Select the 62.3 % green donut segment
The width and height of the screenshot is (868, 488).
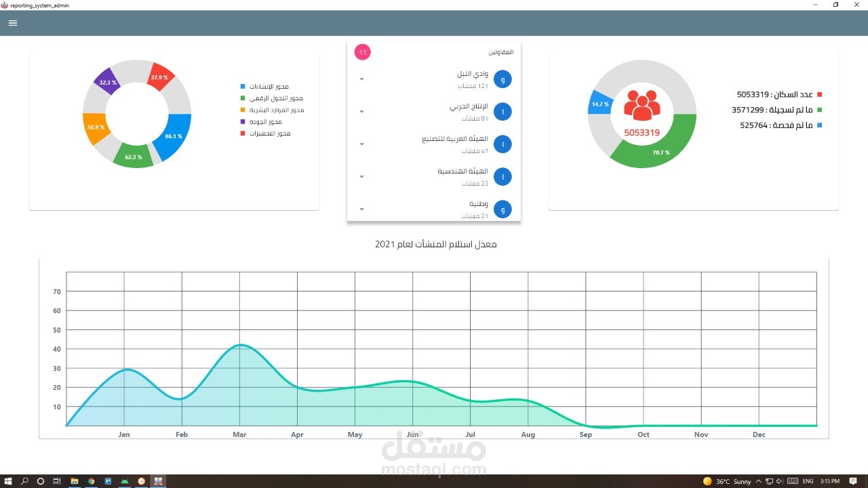(134, 157)
